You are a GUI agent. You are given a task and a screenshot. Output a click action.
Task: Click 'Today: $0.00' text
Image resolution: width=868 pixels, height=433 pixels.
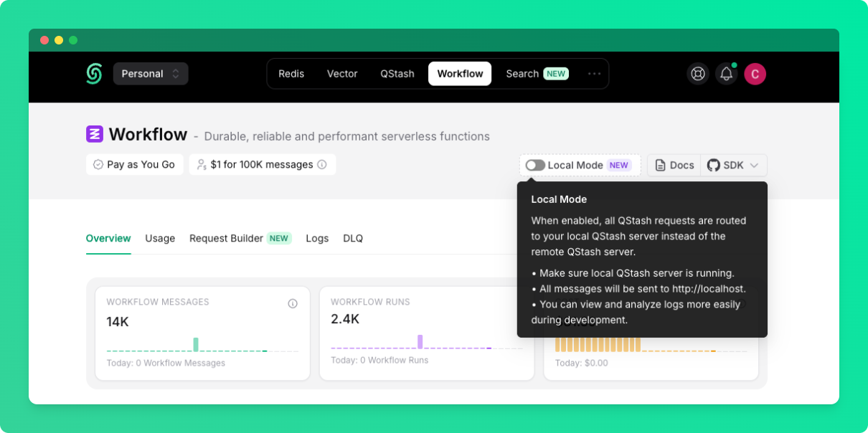point(582,363)
